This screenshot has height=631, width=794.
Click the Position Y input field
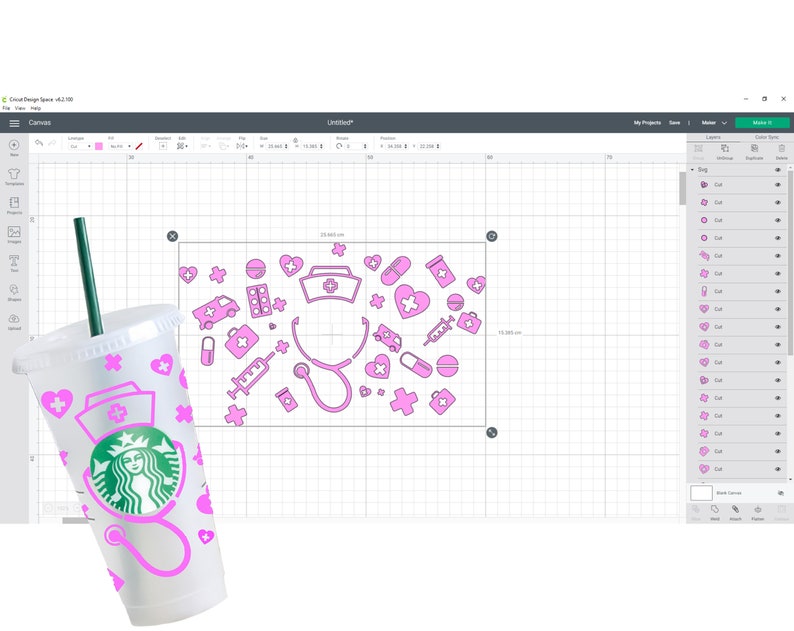(427, 146)
